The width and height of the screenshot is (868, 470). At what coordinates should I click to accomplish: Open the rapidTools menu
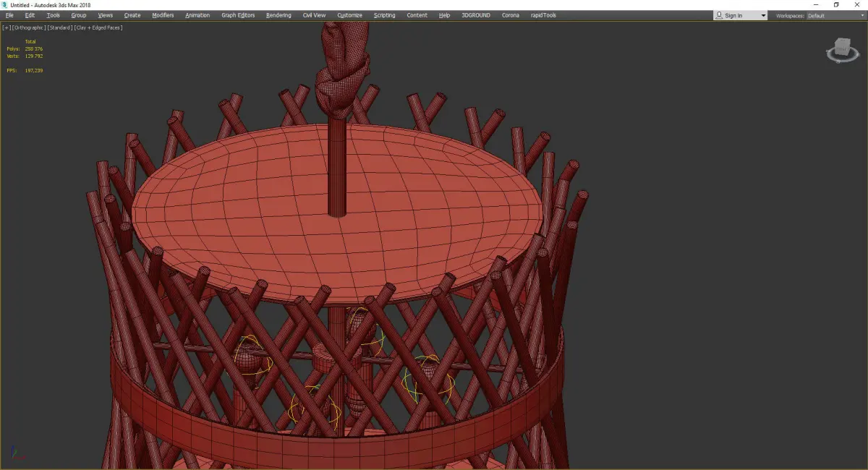tap(542, 15)
